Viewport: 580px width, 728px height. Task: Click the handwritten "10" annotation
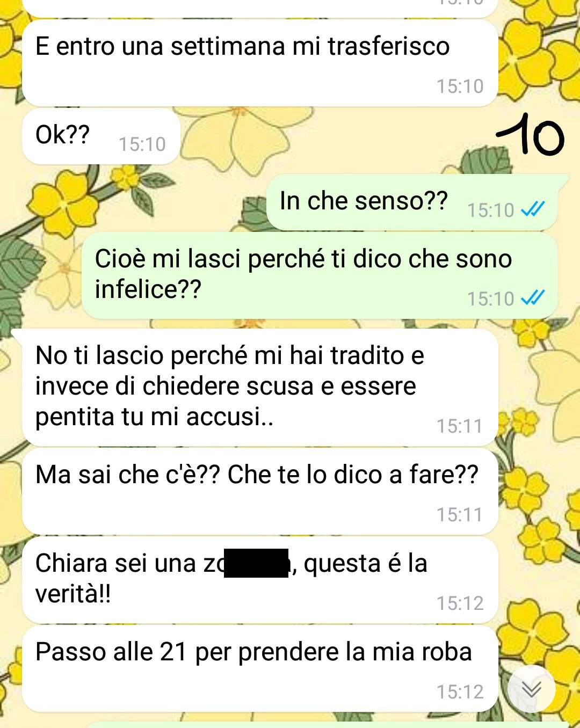coord(531,134)
